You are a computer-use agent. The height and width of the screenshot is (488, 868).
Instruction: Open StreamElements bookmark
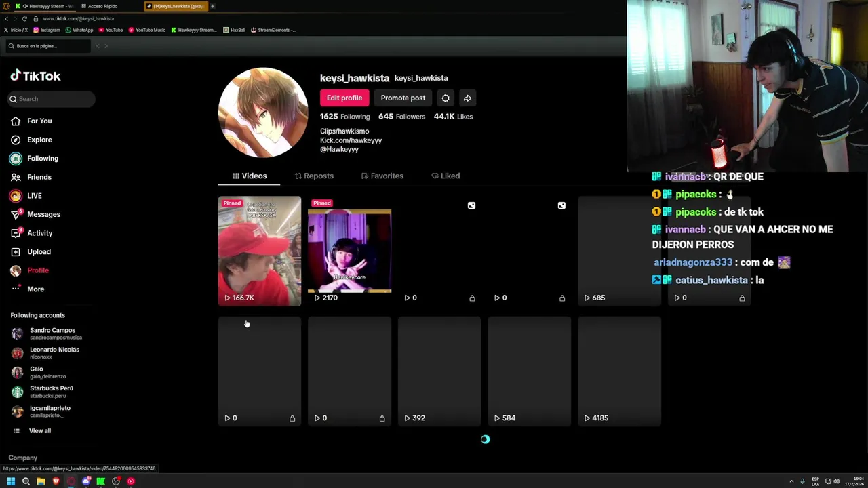coord(273,30)
